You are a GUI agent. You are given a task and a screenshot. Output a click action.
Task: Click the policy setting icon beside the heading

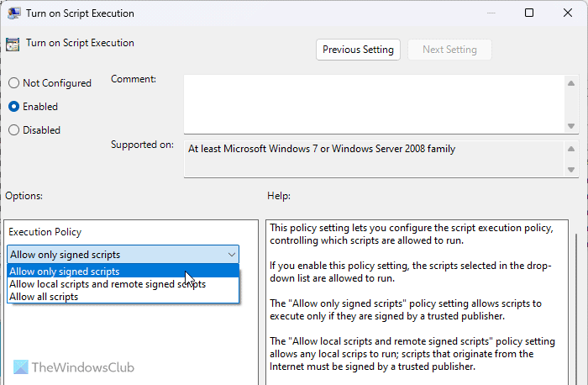coord(12,44)
